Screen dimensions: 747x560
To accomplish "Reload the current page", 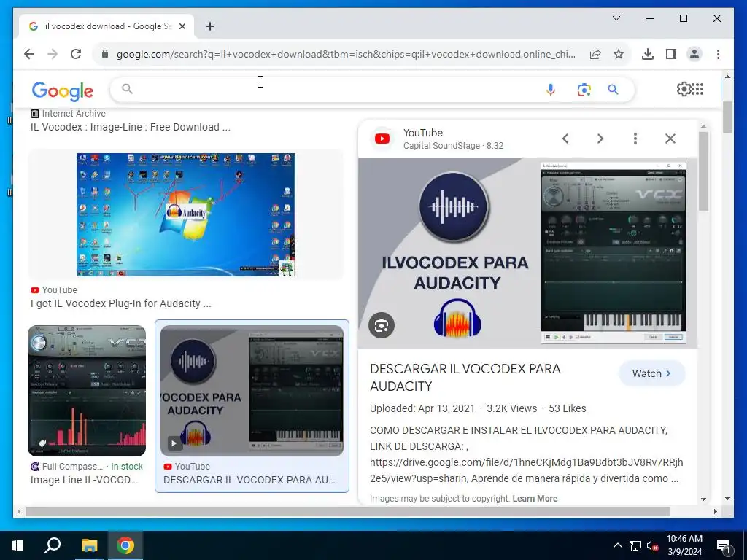I will [x=76, y=54].
